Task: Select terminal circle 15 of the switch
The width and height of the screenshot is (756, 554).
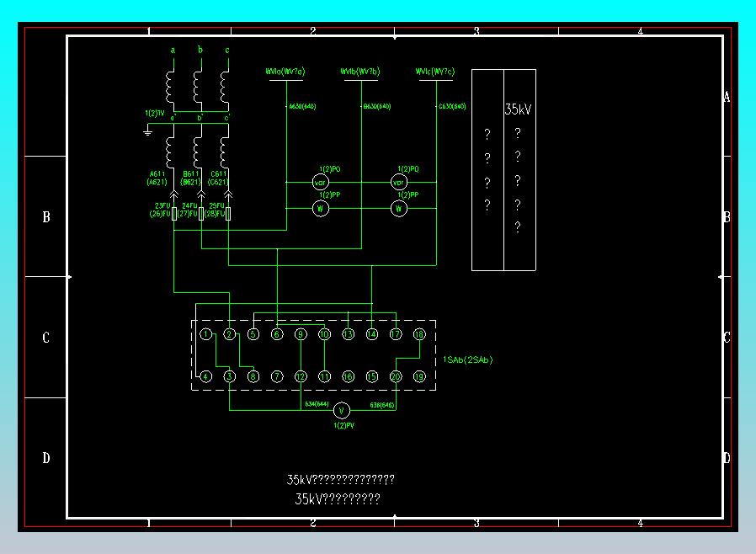Action: pyautogui.click(x=372, y=376)
